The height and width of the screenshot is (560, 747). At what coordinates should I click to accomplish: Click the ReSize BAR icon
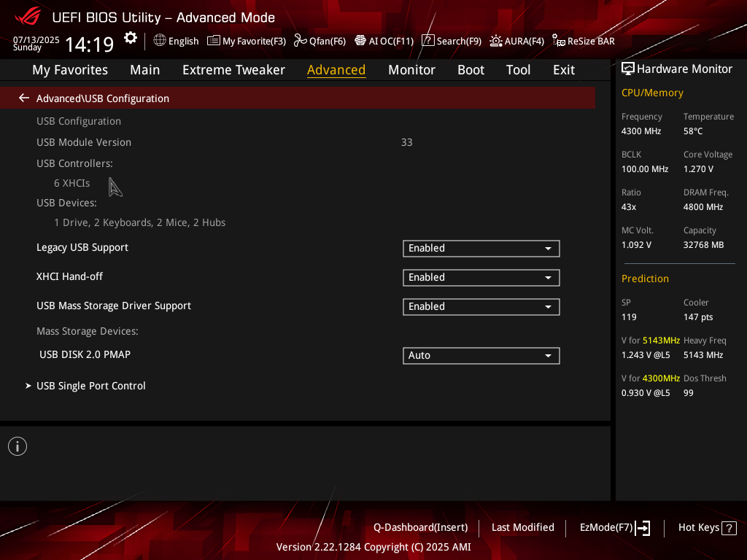[x=558, y=41]
